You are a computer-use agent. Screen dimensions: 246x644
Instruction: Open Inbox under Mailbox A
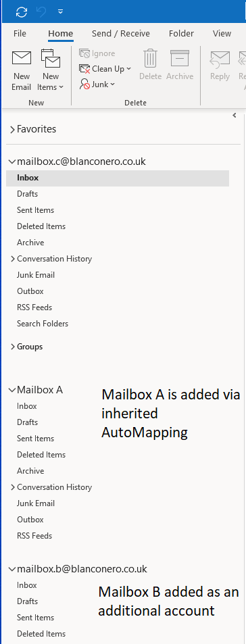[26, 406]
